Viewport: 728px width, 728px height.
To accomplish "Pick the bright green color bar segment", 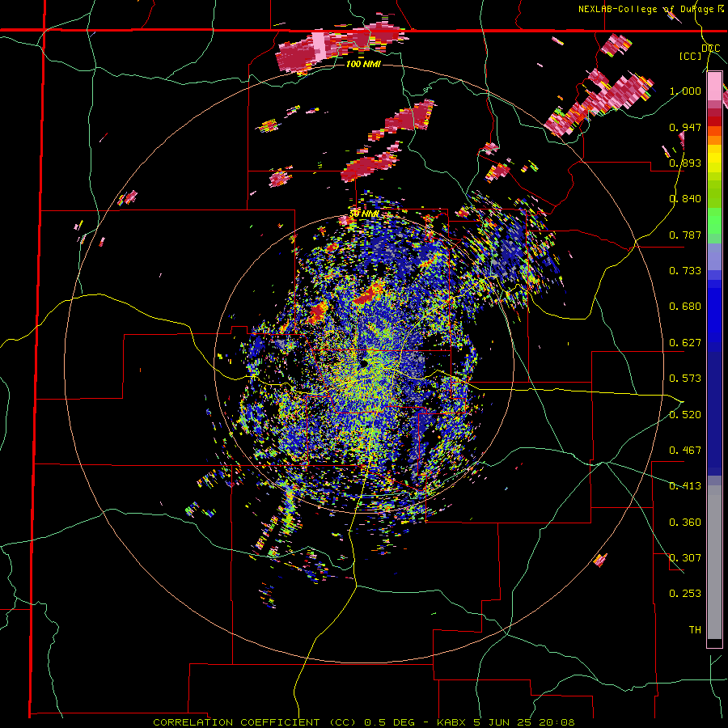I will click(714, 221).
